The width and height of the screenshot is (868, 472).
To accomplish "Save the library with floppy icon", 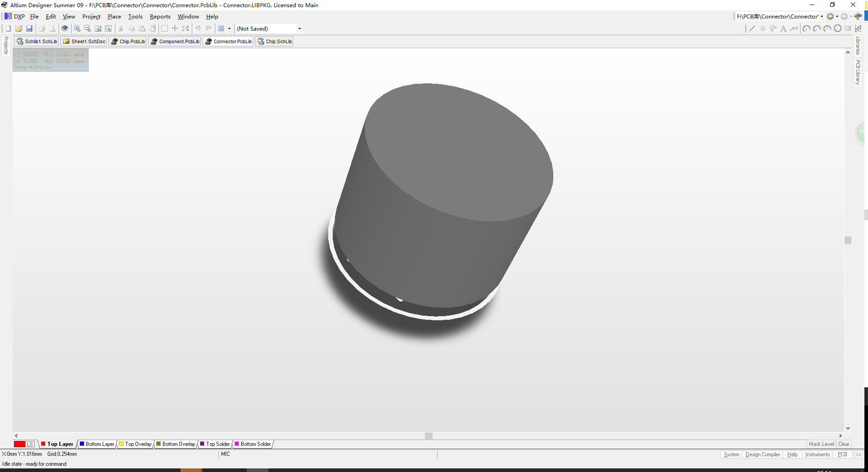I will 29,28.
